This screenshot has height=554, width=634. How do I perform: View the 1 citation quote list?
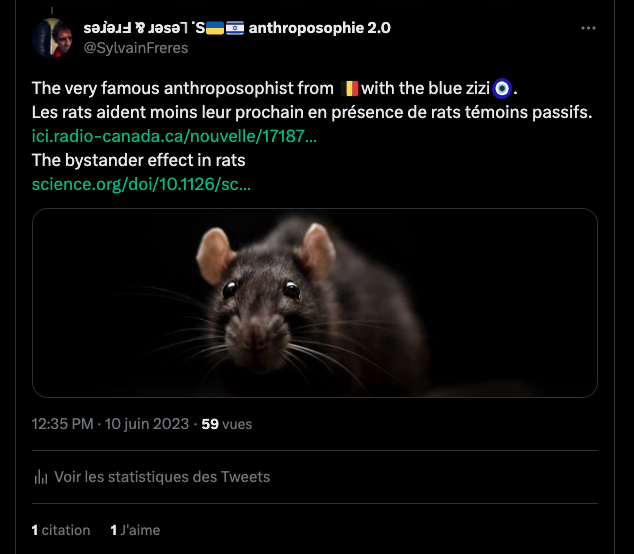coord(61,530)
